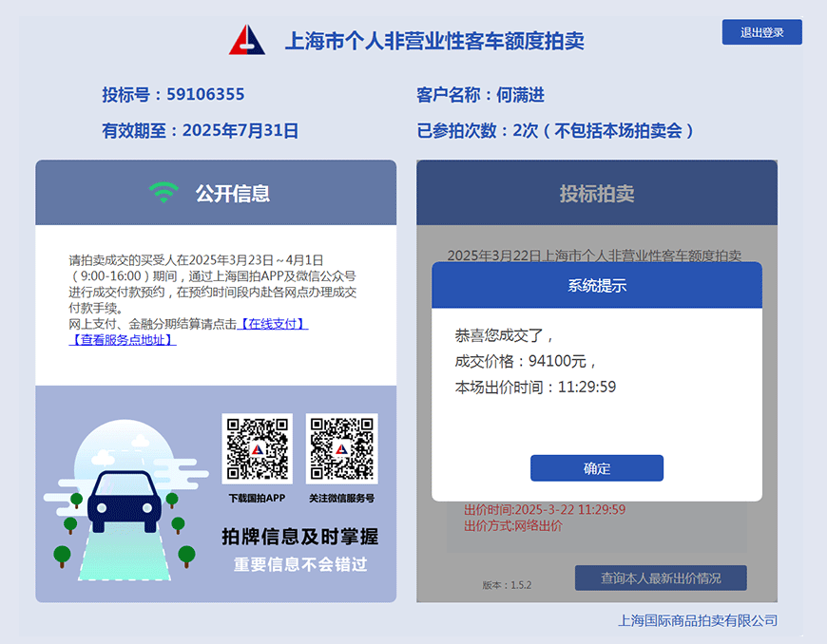Open the 【在线支付】 online payment link
This screenshot has width=827, height=644.
pos(273,324)
